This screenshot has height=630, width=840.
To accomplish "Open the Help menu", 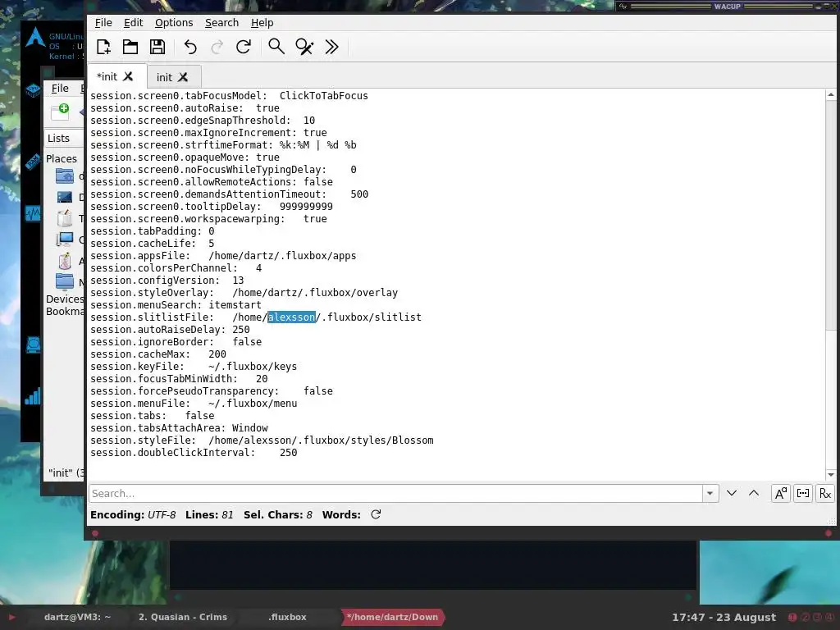I will tap(262, 22).
